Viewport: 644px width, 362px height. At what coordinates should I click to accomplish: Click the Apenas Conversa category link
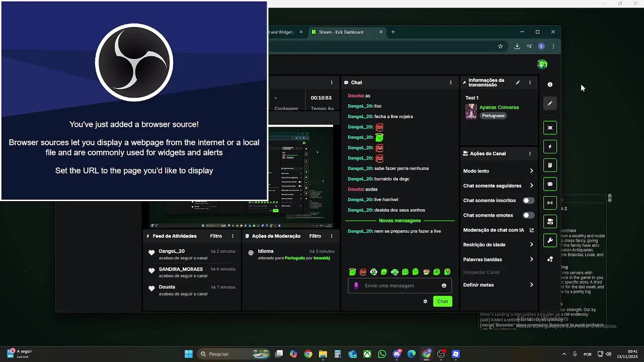click(499, 108)
